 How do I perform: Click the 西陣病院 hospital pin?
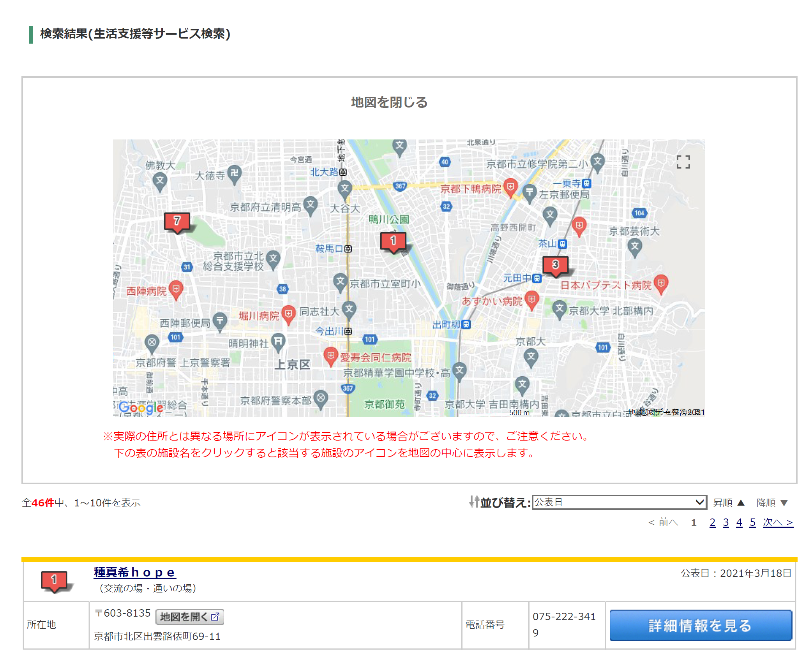[176, 290]
